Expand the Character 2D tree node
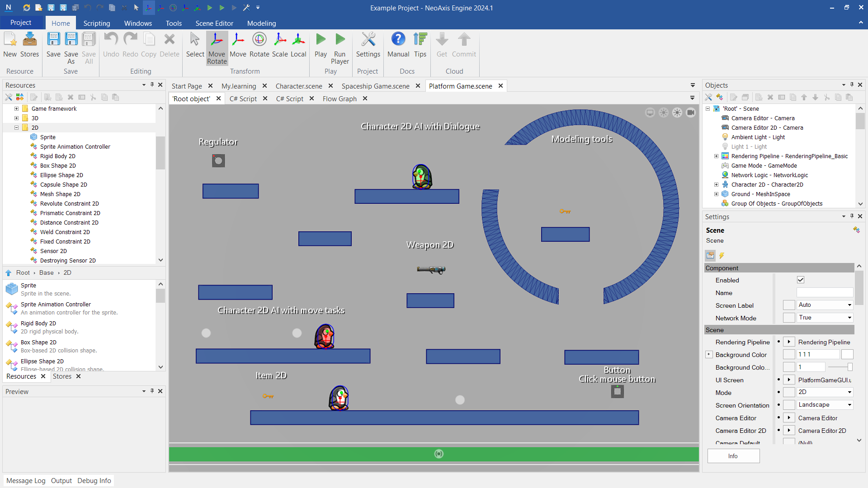Viewport: 868px width, 488px height. click(716, 185)
